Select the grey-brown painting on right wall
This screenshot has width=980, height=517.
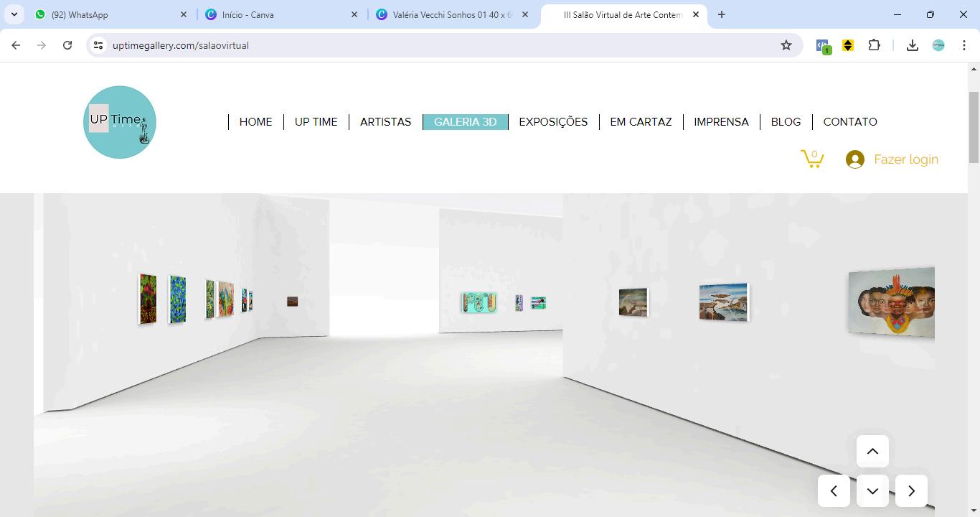633,302
